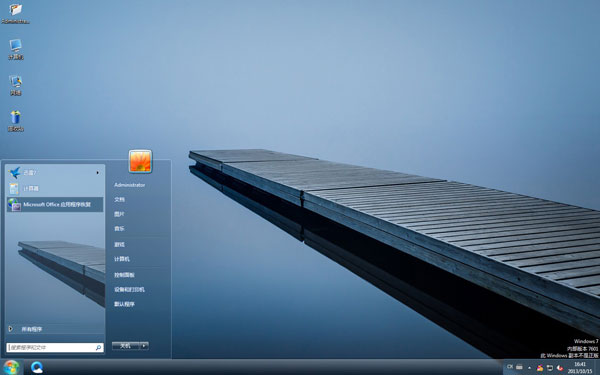Screen dimensions: 600x375
Task: Click the Shut down (关机) button
Action: [x=126, y=346]
